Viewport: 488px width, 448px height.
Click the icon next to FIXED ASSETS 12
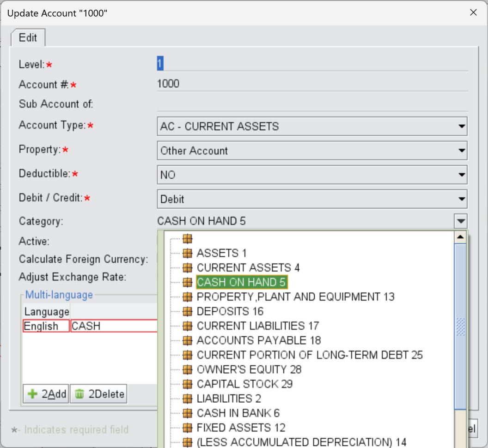click(187, 428)
